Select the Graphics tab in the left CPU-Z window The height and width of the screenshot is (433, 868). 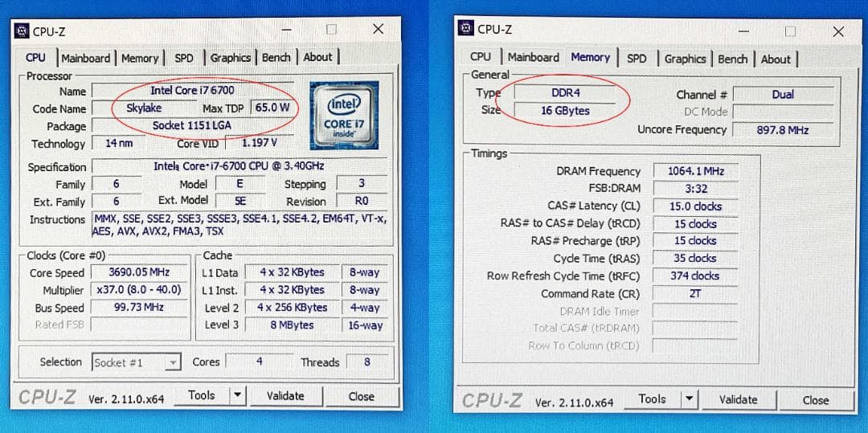[x=231, y=58]
